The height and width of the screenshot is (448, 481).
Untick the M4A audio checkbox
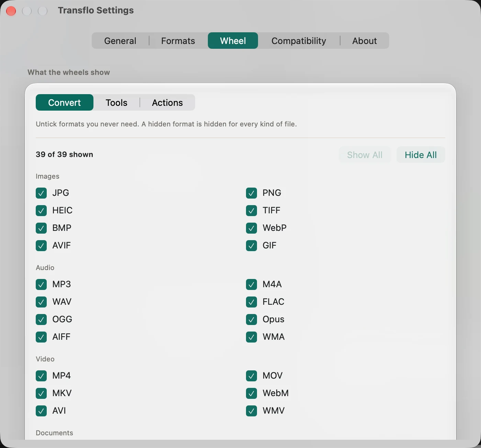point(251,284)
